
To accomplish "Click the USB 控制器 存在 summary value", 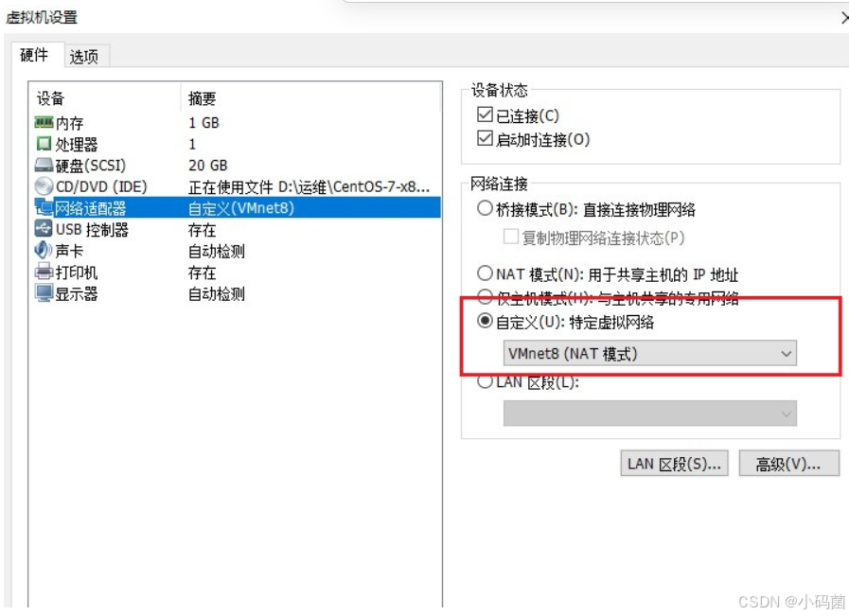I will [x=202, y=230].
